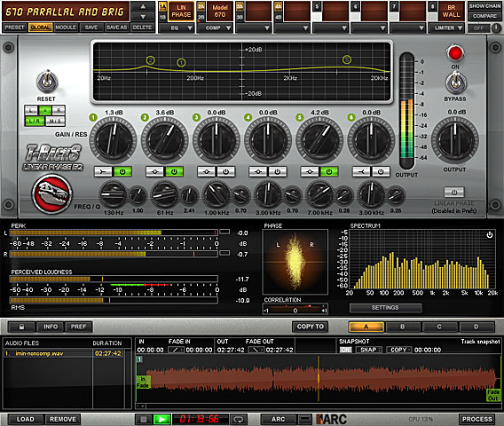Click EQ node 2 on the graph

(x=151, y=59)
